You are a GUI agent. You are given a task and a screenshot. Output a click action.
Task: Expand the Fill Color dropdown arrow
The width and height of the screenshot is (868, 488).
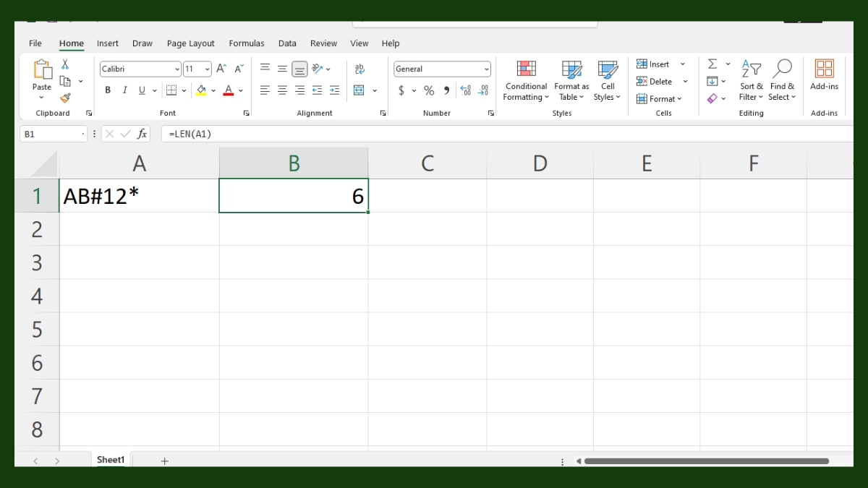coord(213,90)
